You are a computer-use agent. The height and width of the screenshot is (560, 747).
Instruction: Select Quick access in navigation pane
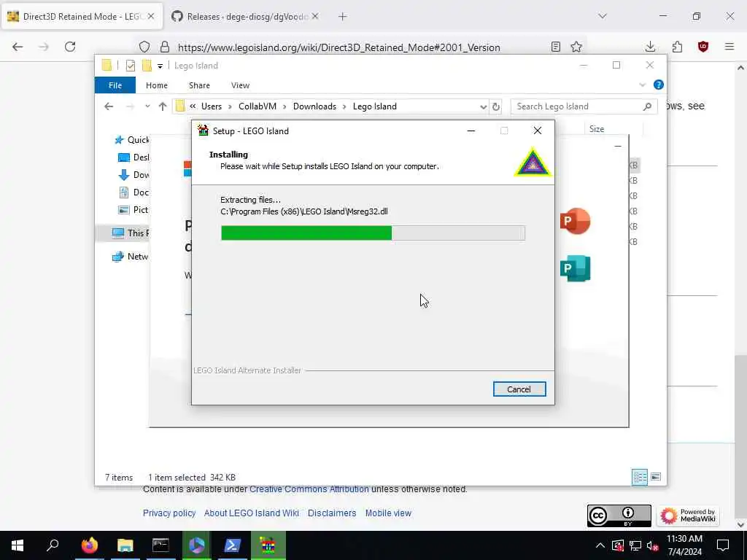131,140
